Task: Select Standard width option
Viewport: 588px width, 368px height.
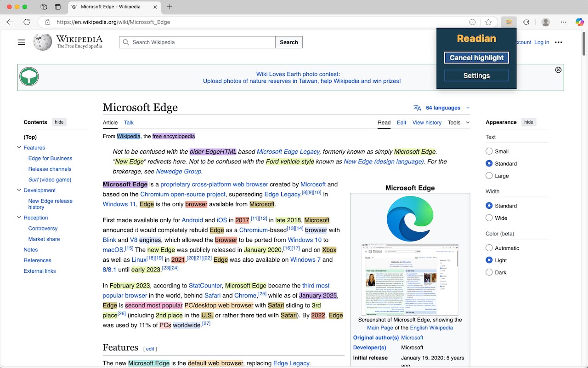Action: (489, 206)
